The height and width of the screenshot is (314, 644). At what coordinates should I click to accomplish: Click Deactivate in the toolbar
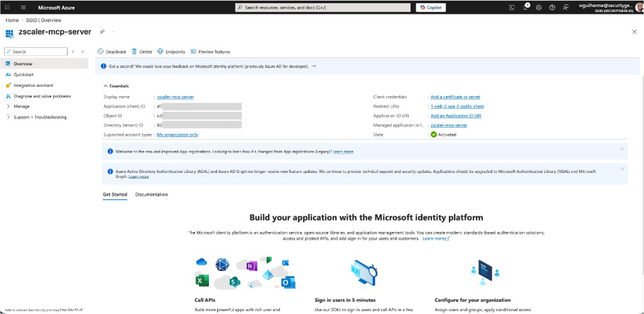(x=112, y=51)
